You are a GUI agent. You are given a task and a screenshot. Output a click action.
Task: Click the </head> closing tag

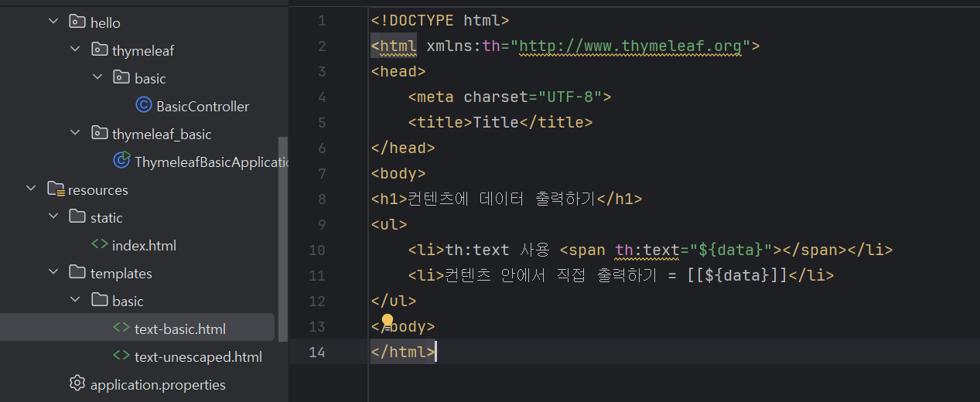(x=403, y=148)
